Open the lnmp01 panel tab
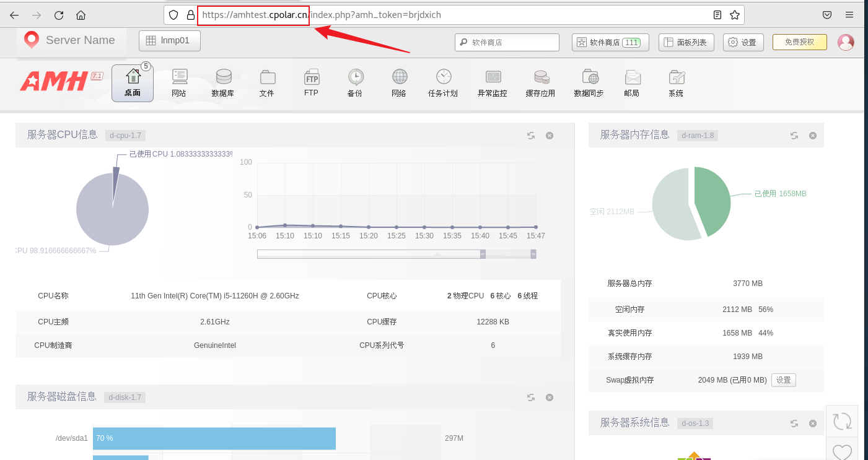The image size is (868, 460). (170, 41)
